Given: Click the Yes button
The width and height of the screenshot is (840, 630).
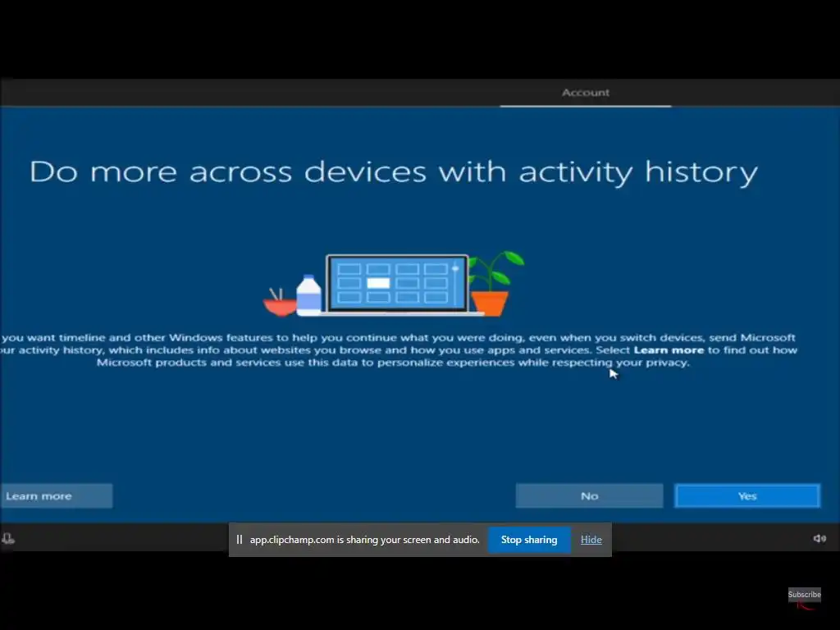Looking at the screenshot, I should [746, 496].
